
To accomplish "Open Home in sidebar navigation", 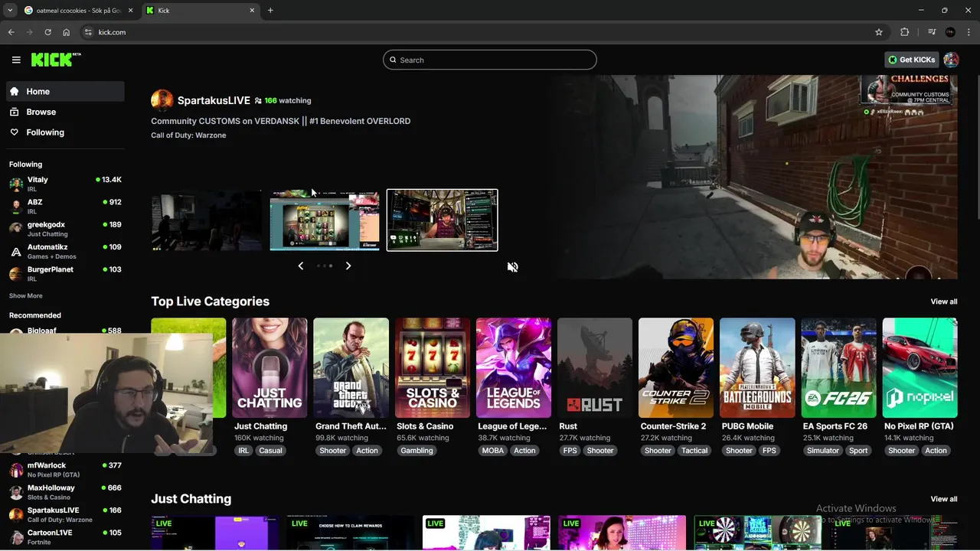I will 65,91.
